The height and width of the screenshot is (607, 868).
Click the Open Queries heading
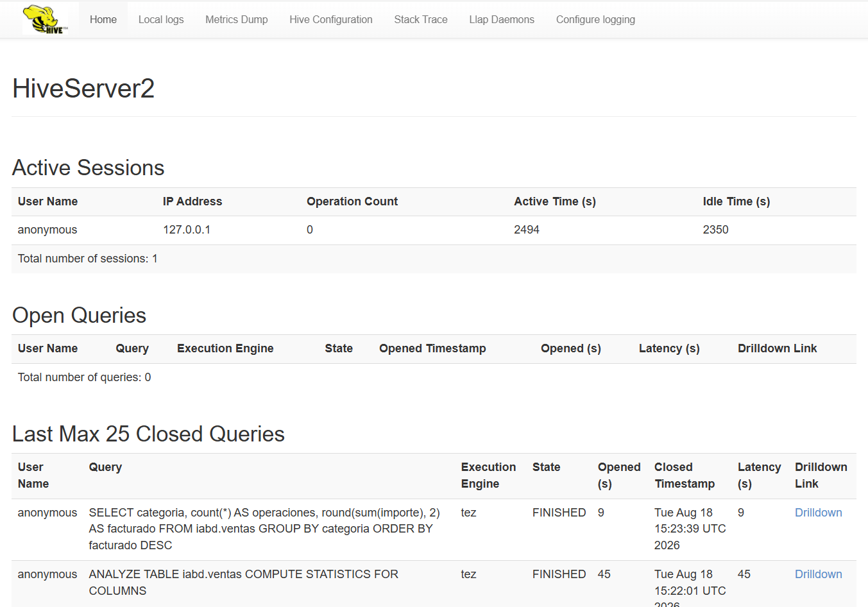[x=80, y=315]
